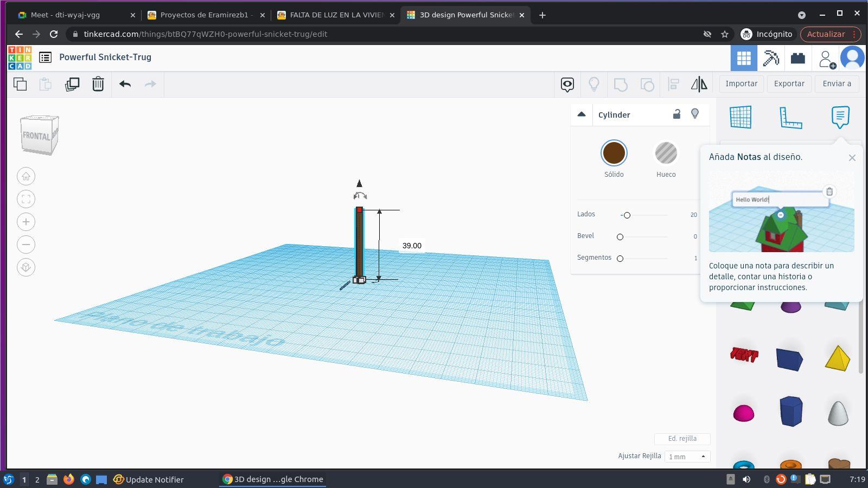The image size is (868, 488).
Task: Switch to orthographic view cube icon
Action: (x=26, y=267)
